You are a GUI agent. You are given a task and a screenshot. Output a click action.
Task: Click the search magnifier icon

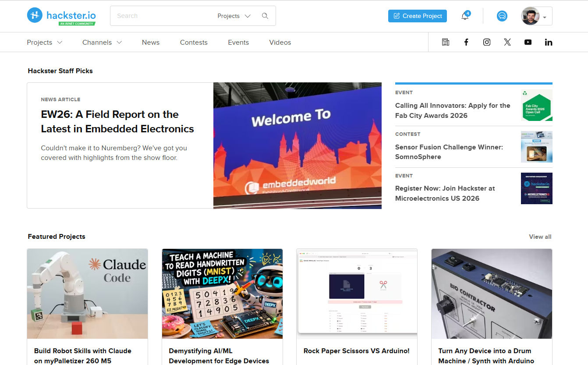(x=265, y=16)
